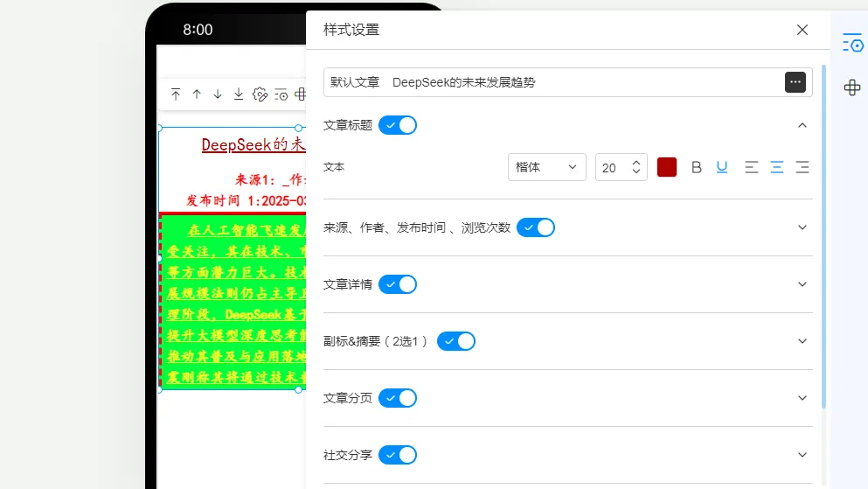The height and width of the screenshot is (489, 868).
Task: Toggle the 社交分享 switch off
Action: 398,455
